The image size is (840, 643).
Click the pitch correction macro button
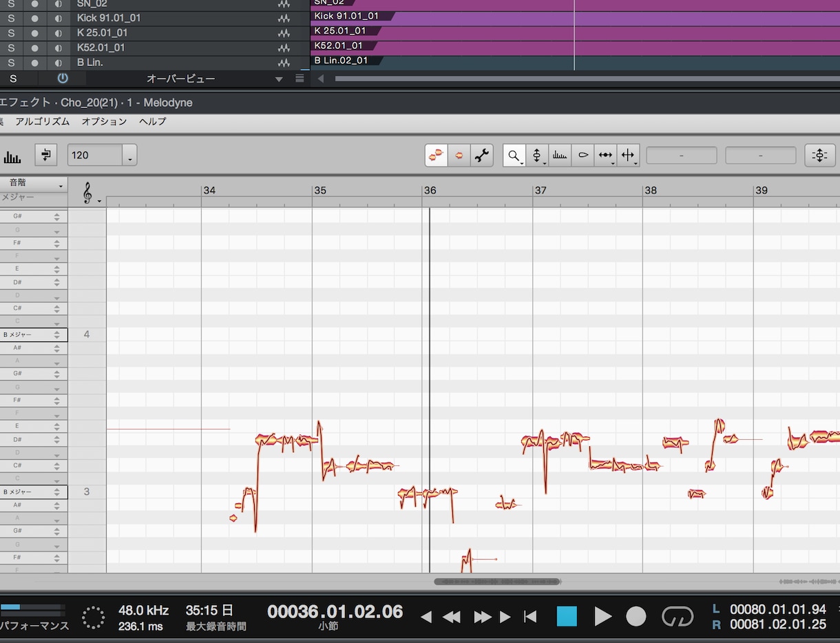819,156
